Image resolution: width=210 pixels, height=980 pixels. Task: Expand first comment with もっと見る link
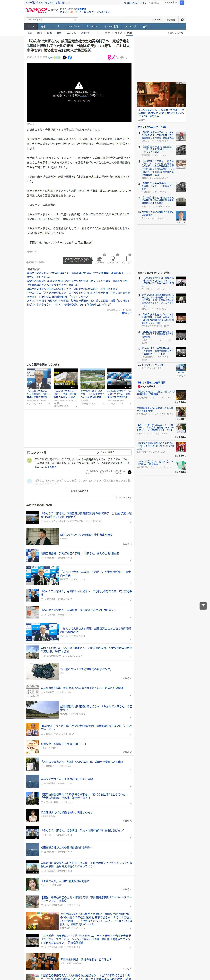(51, 467)
